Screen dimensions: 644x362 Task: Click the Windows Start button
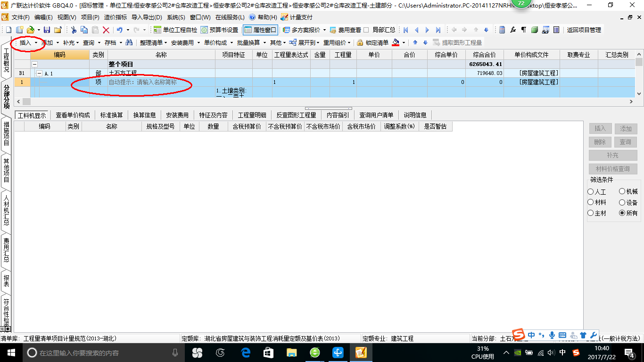pyautogui.click(x=11, y=353)
